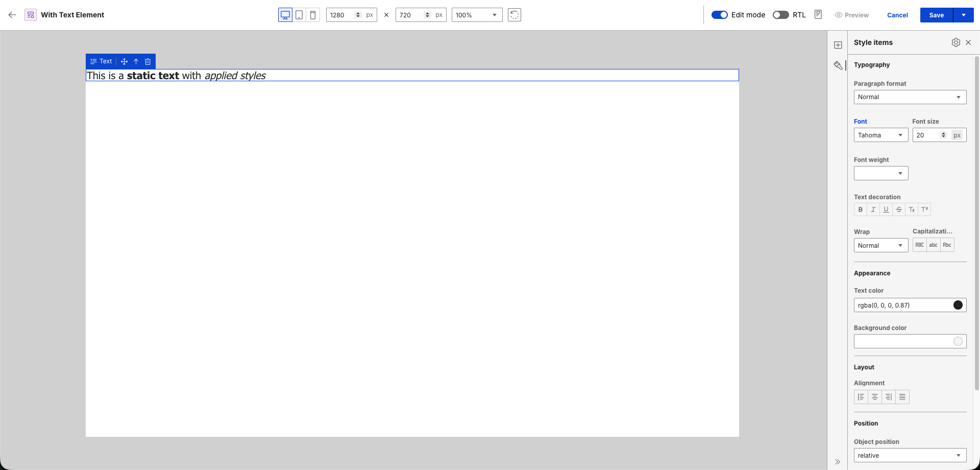
Task: Open Font dropdown showing Tahoma
Action: click(881, 135)
